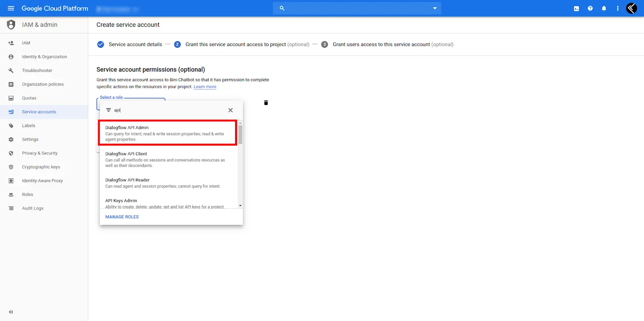Viewport: 644px width, 321px height.
Task: Select the Dialogflow API Client role
Action: tap(169, 159)
